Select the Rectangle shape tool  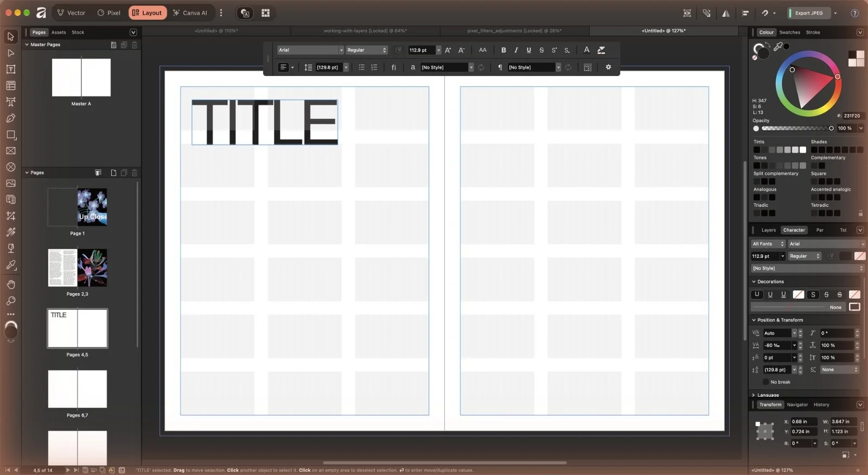click(11, 135)
